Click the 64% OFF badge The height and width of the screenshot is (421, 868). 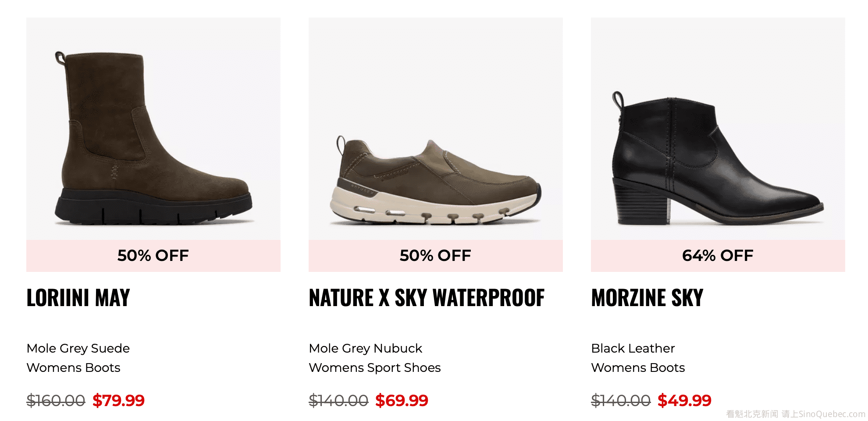point(718,256)
